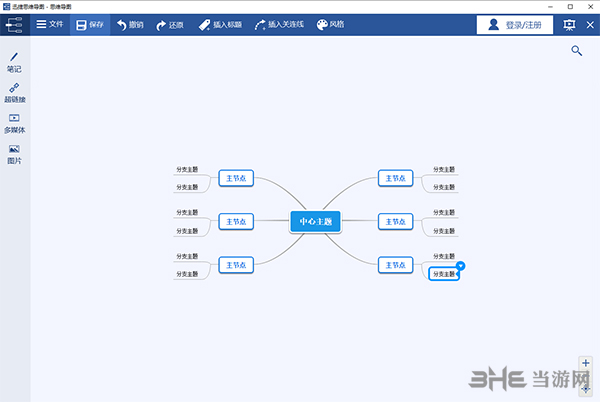Click the mind map logo icon in toolbar
Image resolution: width=600 pixels, height=402 pixels.
pos(15,25)
